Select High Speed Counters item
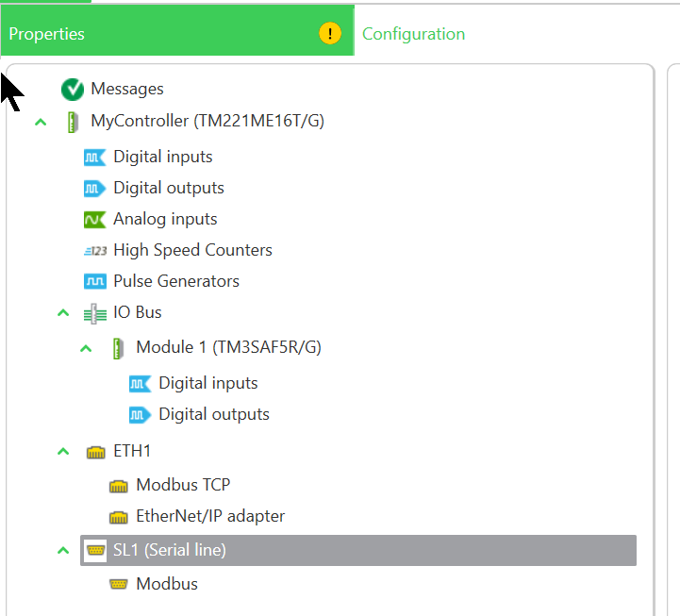Screen dimensions: 680x616 pyautogui.click(x=192, y=251)
